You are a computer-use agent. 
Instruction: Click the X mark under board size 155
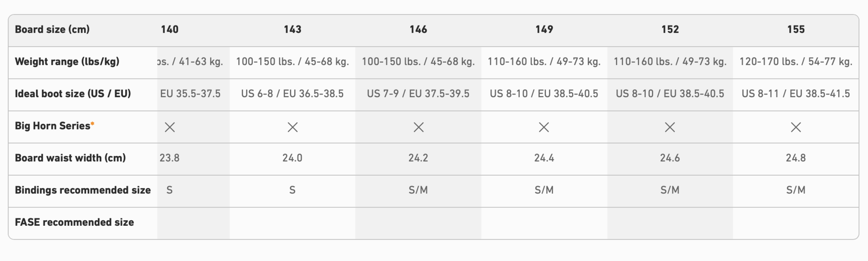tap(796, 127)
